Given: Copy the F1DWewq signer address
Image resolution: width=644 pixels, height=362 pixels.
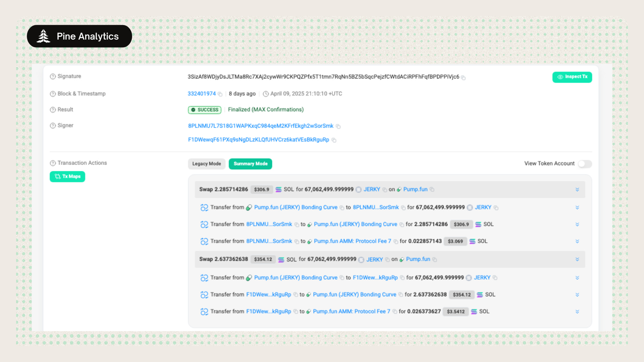Looking at the screenshot, I should click(334, 140).
